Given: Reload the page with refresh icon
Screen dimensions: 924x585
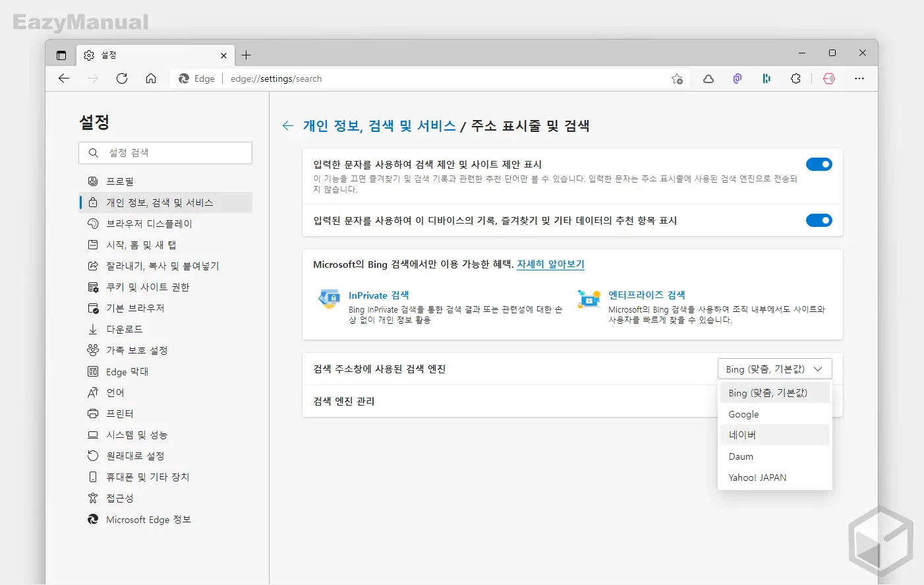Looking at the screenshot, I should 122,78.
